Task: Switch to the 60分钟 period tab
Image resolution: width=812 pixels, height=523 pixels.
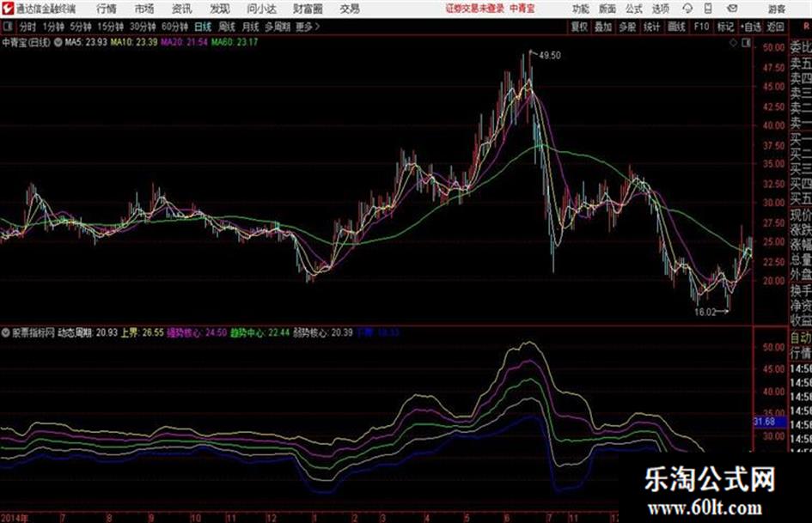Action: coord(175,27)
